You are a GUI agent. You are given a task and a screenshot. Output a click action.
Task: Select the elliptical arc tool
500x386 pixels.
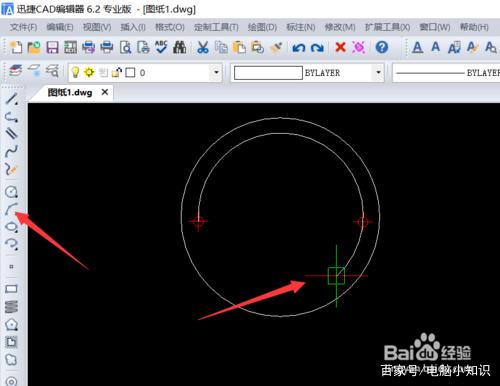pos(12,244)
